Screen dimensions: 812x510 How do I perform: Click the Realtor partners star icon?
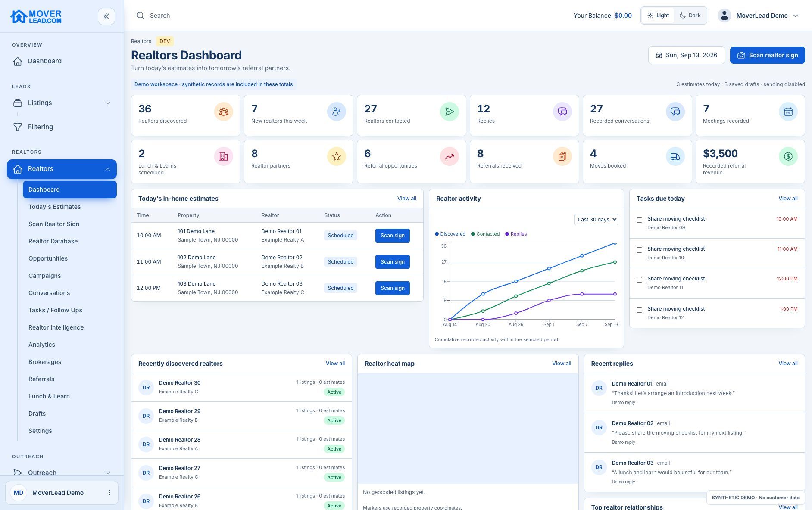337,156
